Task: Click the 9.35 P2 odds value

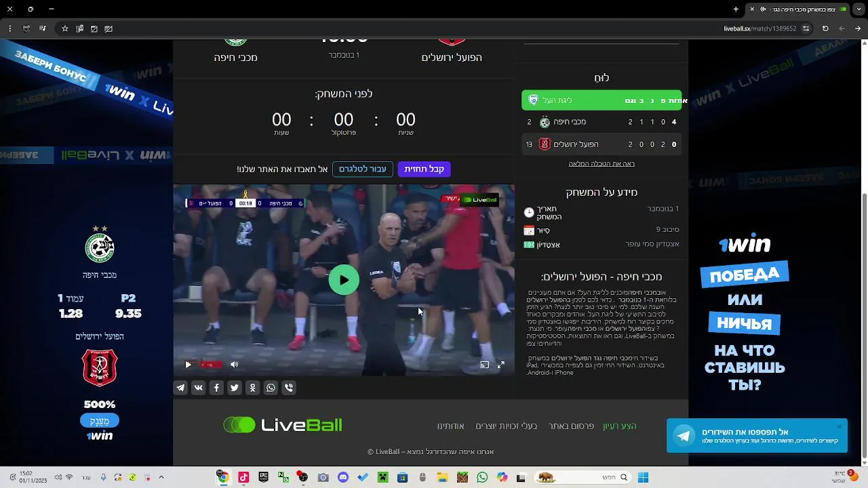Action: [x=128, y=313]
